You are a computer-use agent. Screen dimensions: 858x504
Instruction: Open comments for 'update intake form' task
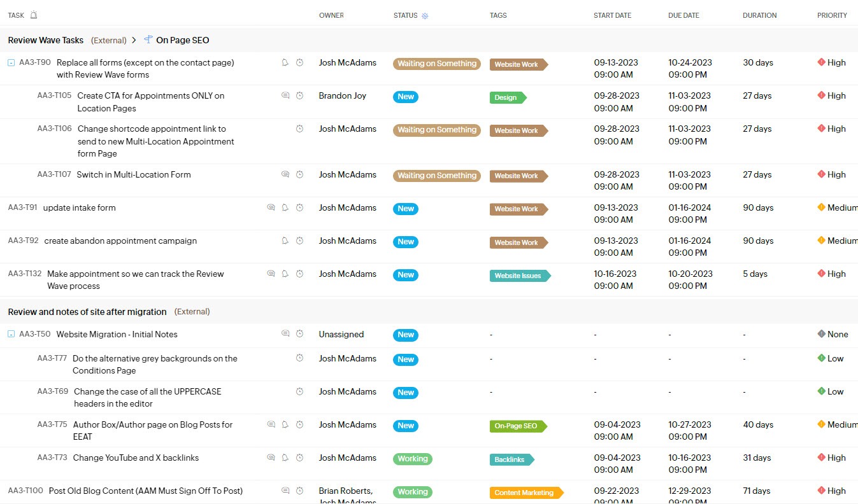coord(271,207)
